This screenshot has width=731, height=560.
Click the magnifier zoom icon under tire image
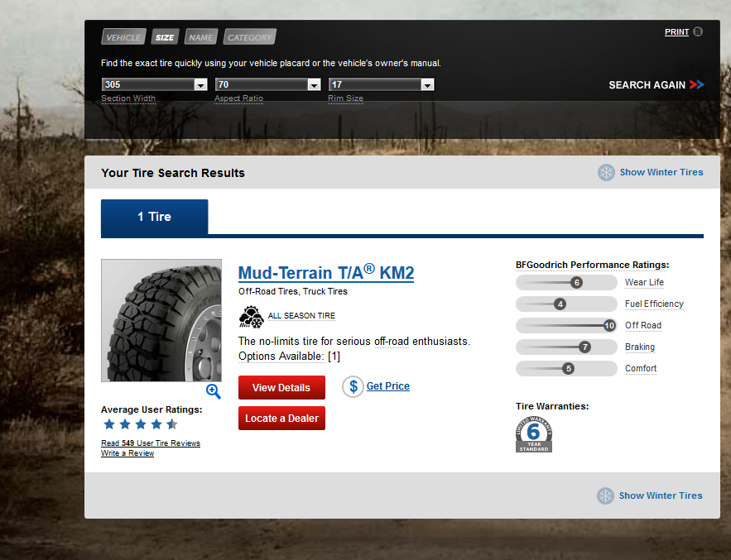click(214, 391)
